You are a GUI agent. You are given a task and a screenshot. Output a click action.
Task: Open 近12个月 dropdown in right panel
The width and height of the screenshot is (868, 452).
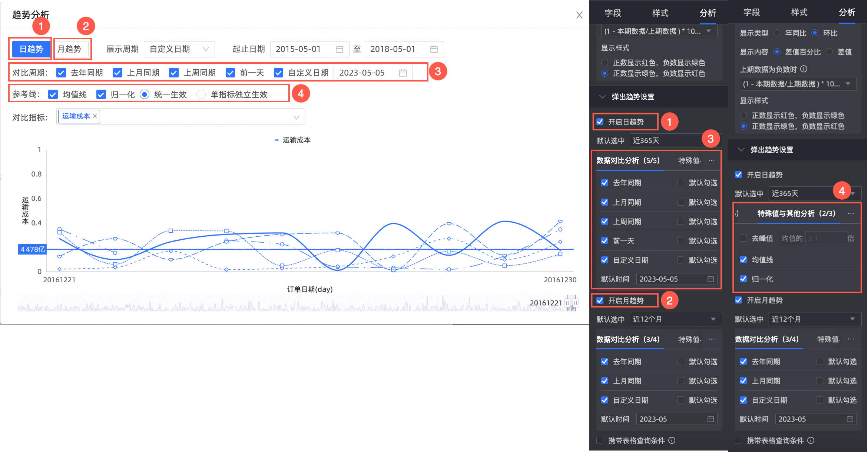tap(815, 319)
